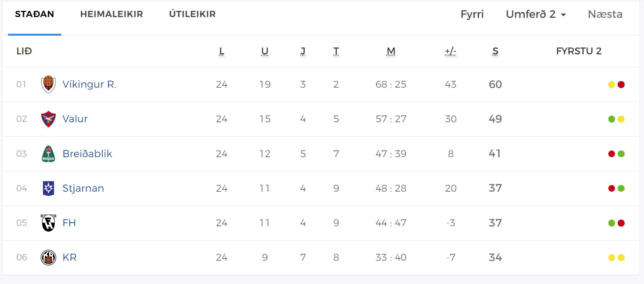Screen dimensions: 644x284
Task: Click the red result dot for FH
Action: click(621, 223)
